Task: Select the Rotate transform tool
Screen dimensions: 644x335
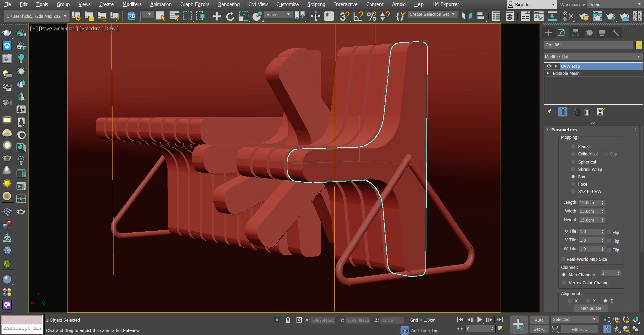Action: 230,16
